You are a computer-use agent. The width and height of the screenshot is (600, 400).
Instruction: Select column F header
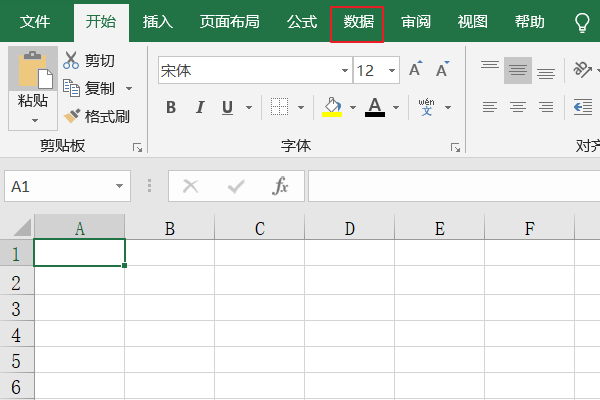[x=530, y=229]
